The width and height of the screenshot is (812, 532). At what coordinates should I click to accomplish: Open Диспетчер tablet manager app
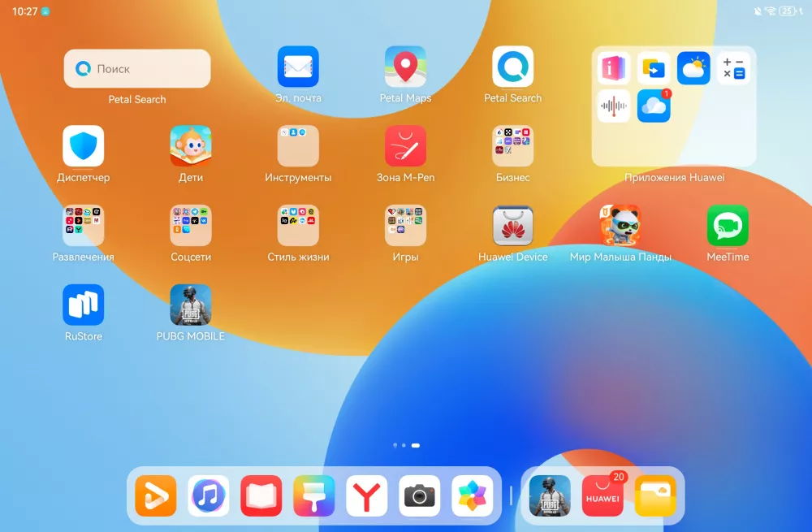pyautogui.click(x=84, y=146)
